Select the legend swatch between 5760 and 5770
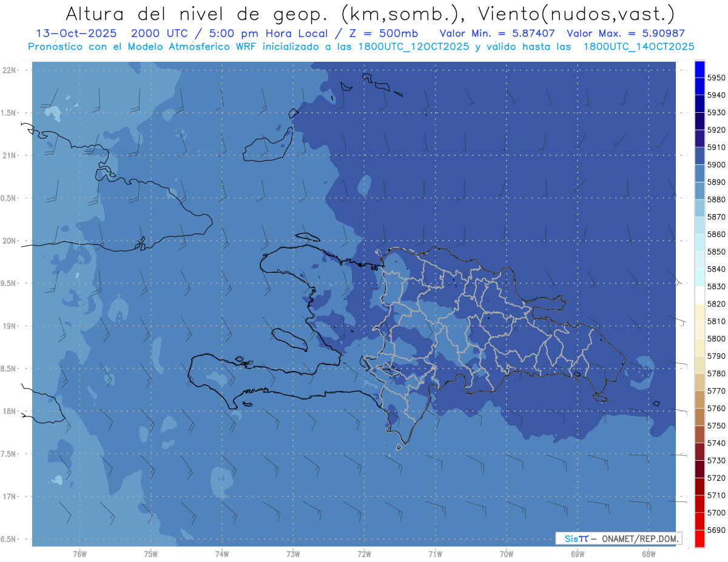 (699, 400)
